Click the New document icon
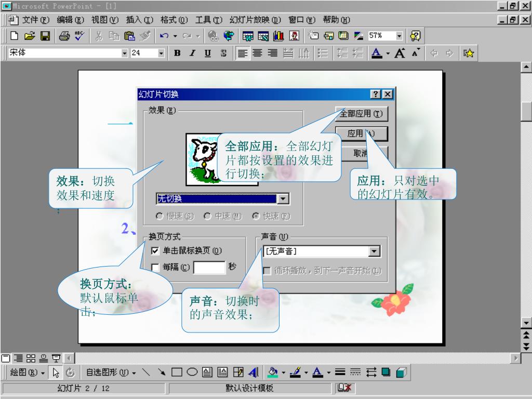This screenshot has height=399, width=532. tap(15, 36)
